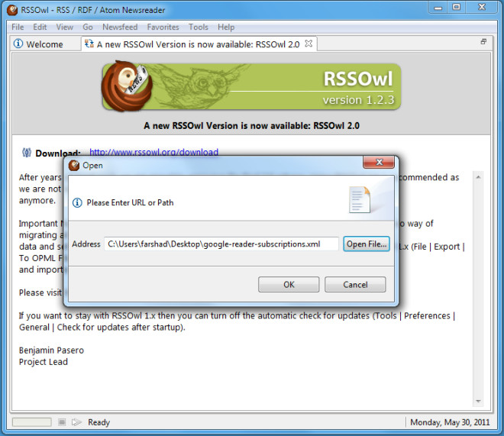The height and width of the screenshot is (436, 504).
Task: Click the document image in Open dialog
Action: point(360,199)
